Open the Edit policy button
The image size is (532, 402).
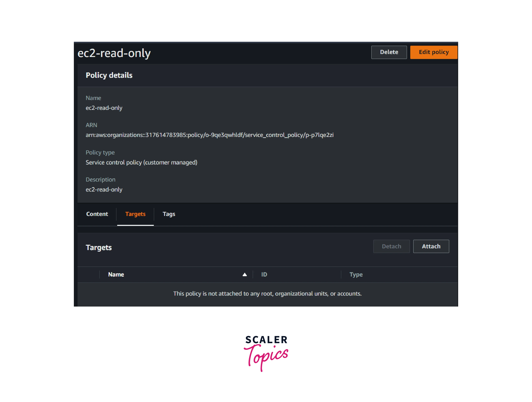coord(434,52)
